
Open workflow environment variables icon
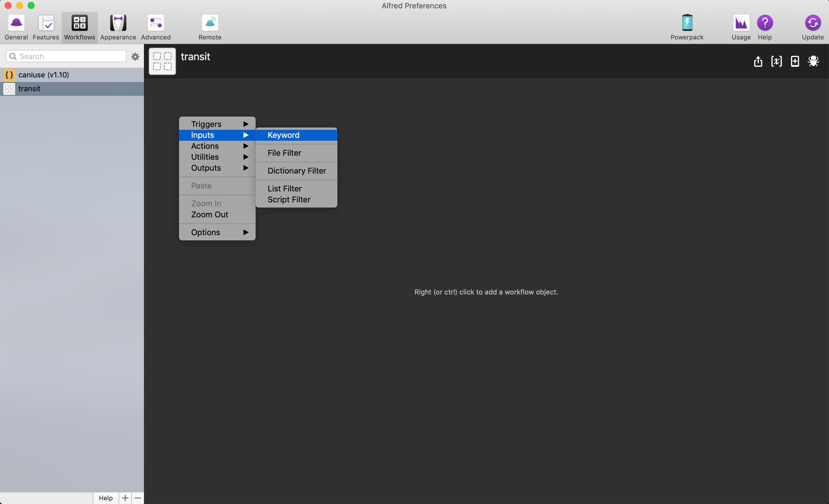[776, 61]
